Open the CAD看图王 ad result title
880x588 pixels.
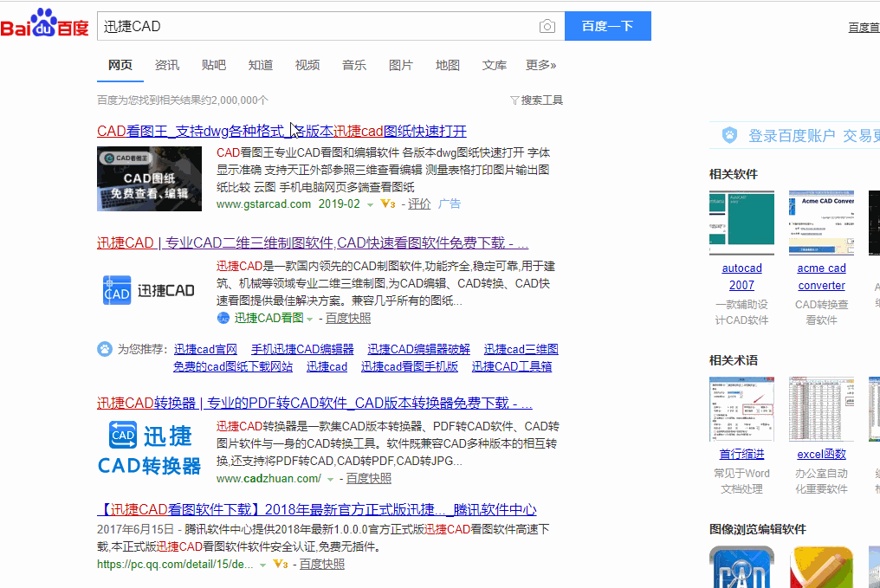[281, 132]
